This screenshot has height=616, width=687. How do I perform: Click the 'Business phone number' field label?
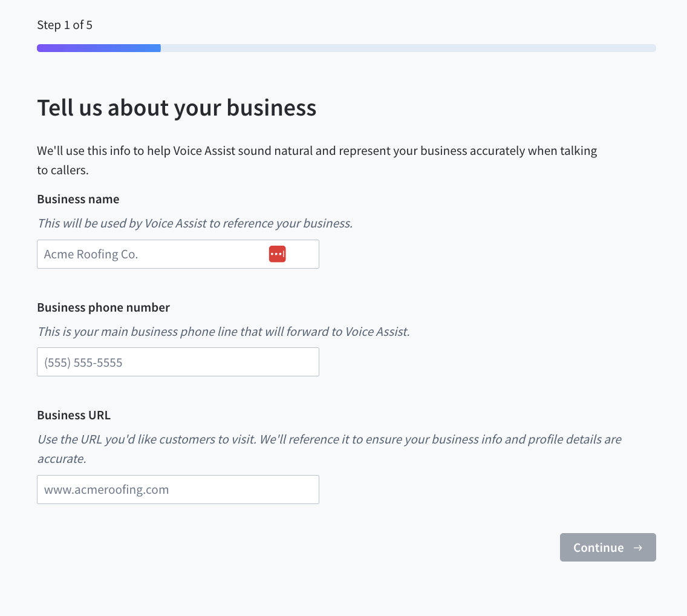[103, 308]
